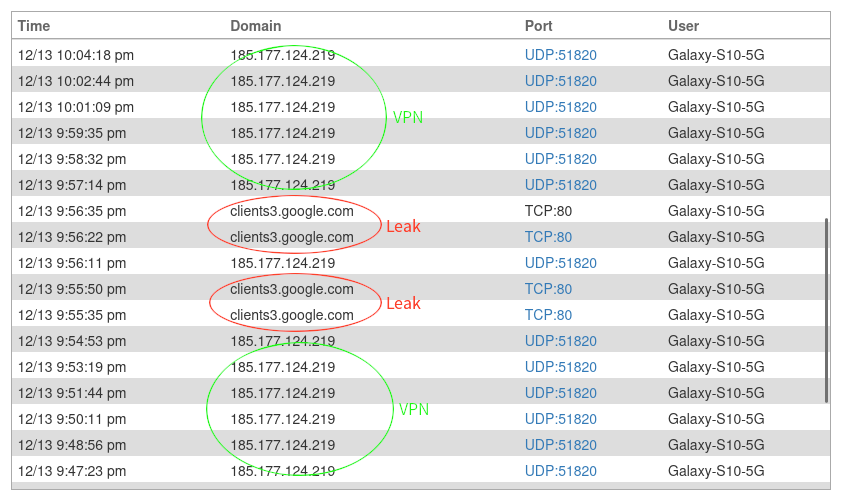Click Galaxy-S10-5G user in 9:50:11 pm row
845x501 pixels.
(x=716, y=419)
